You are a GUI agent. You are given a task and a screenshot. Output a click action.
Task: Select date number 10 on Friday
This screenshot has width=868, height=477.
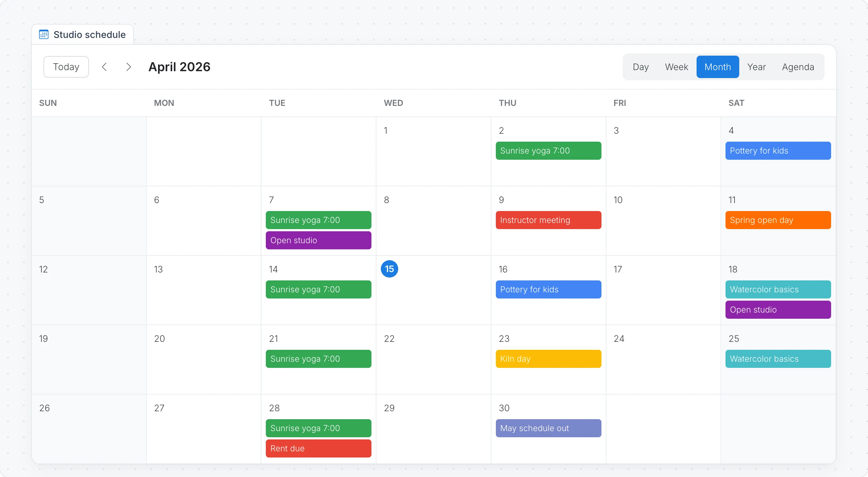tap(618, 200)
